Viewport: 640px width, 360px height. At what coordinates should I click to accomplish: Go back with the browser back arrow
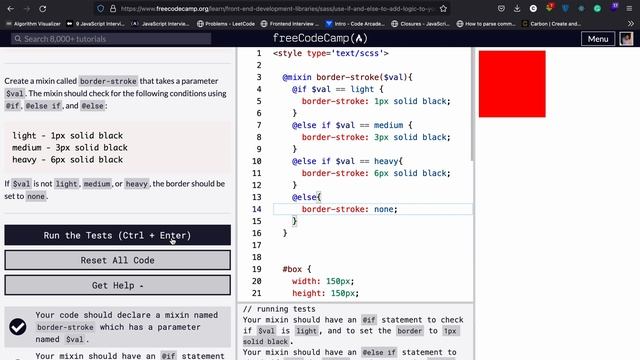tap(11, 9)
